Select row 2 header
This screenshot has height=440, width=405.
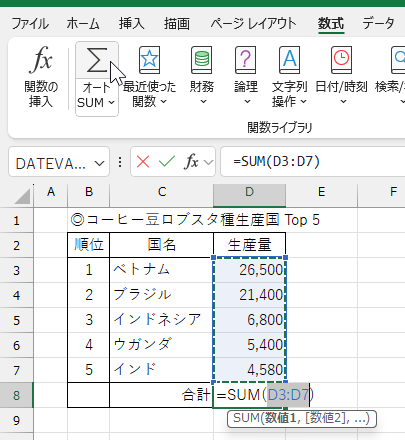[x=17, y=245]
